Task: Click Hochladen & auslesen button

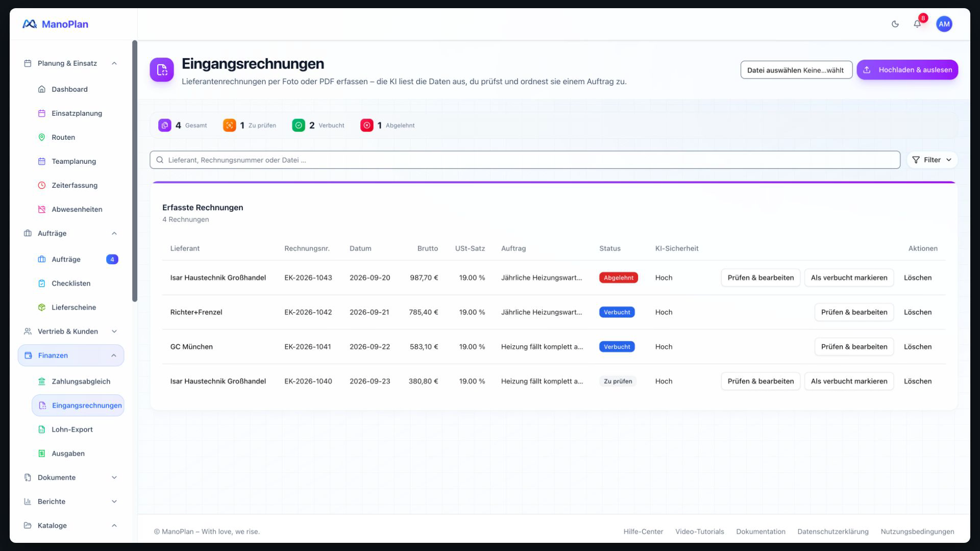Action: (907, 70)
